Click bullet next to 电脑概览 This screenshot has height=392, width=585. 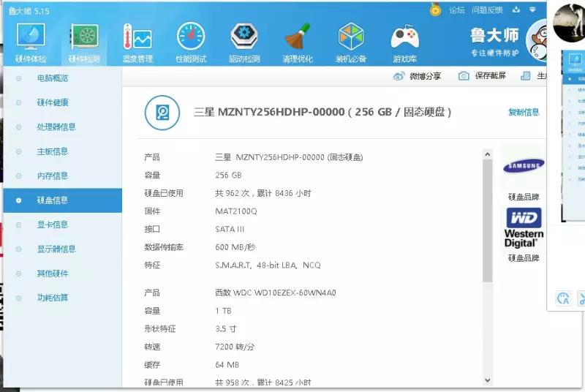[19, 78]
